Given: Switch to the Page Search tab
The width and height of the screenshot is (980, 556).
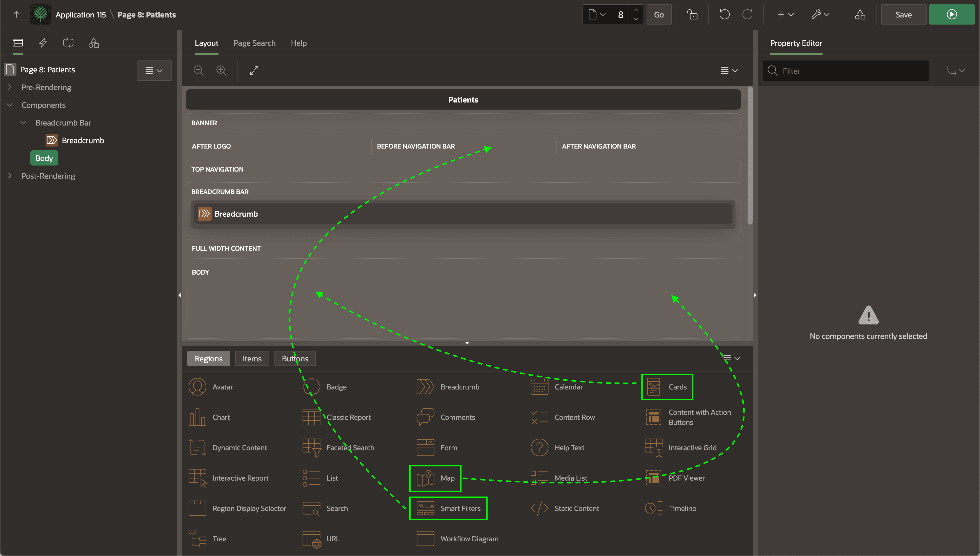Looking at the screenshot, I should (254, 43).
